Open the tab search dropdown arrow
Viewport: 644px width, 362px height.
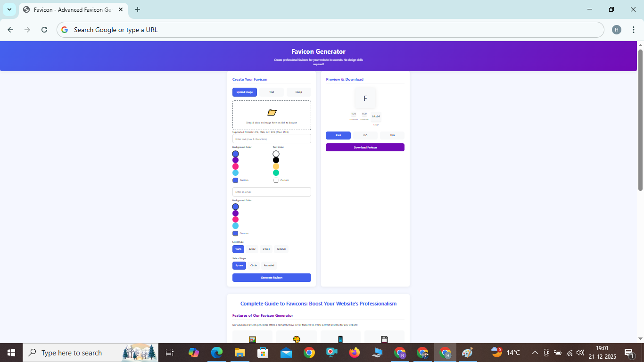[9, 9]
